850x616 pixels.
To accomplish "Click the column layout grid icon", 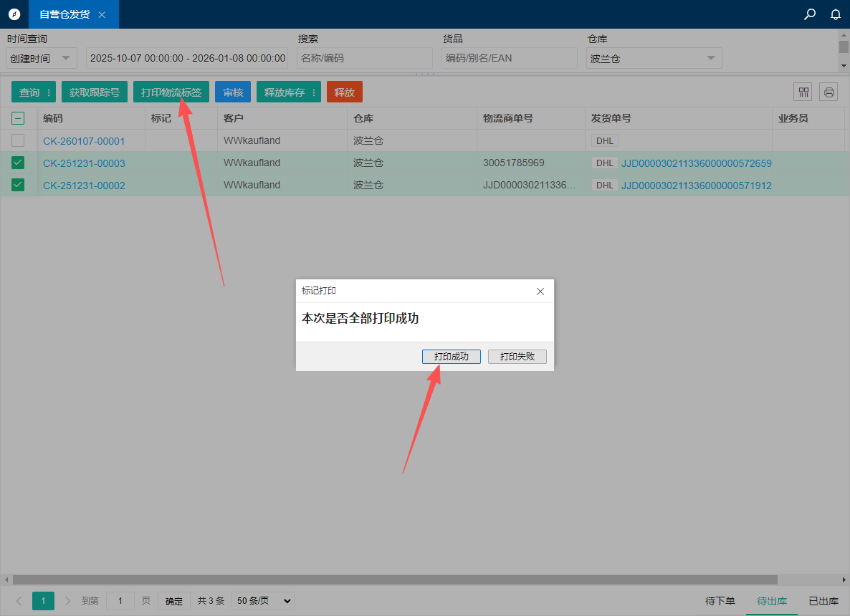I will 803,92.
